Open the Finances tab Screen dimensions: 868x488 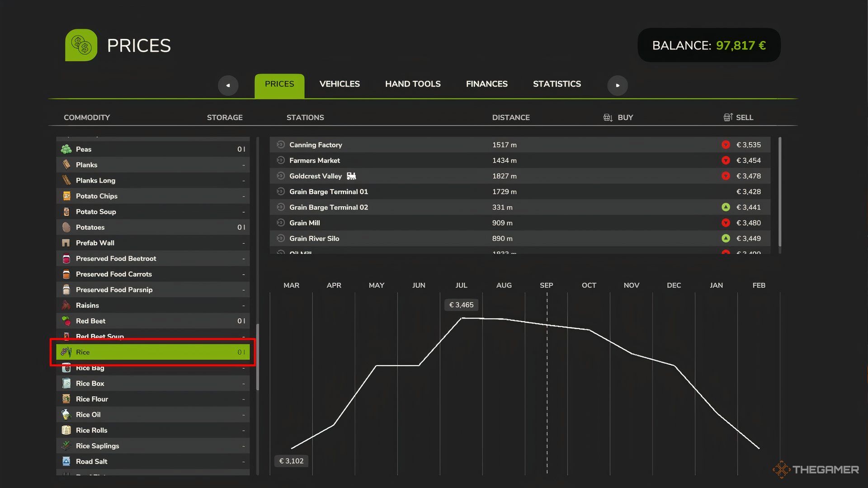coord(487,84)
